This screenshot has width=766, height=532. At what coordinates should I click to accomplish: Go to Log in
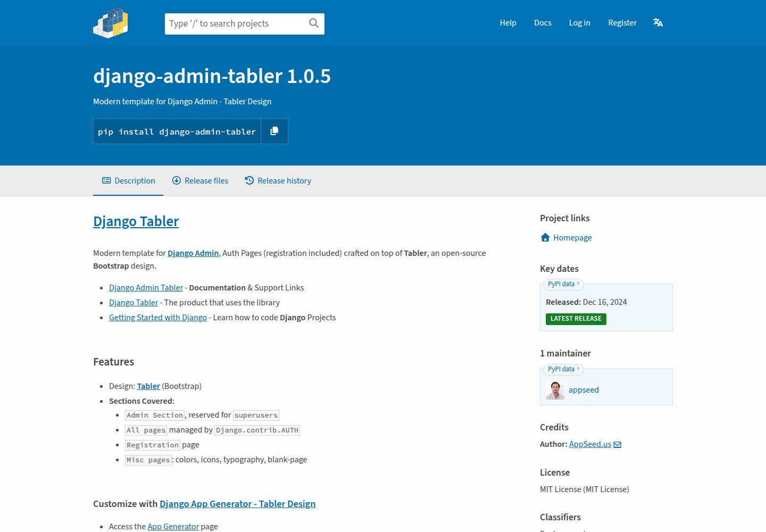[579, 23]
